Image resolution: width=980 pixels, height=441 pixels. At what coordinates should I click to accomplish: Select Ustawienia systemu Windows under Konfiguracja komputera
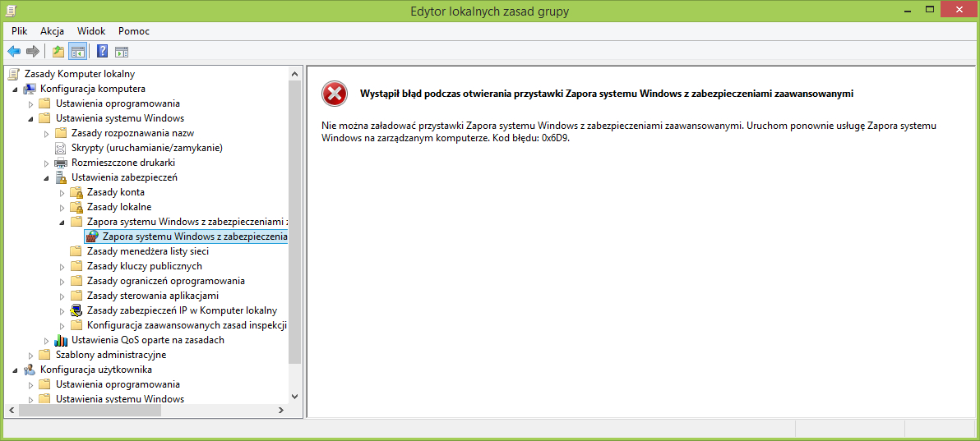[x=120, y=119]
